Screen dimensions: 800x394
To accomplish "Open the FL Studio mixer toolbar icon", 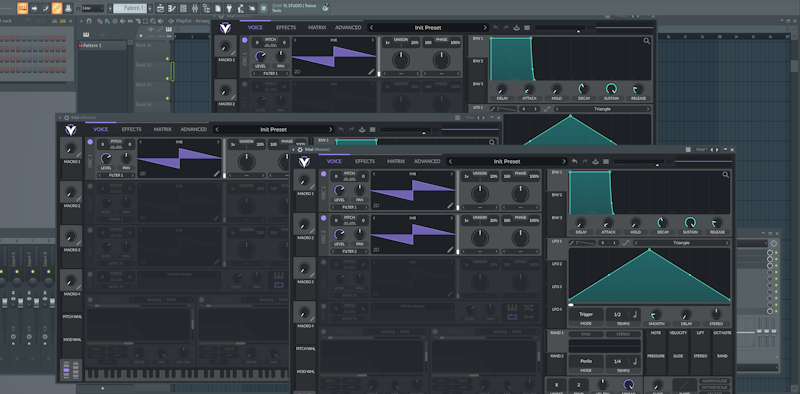I will 195,8.
